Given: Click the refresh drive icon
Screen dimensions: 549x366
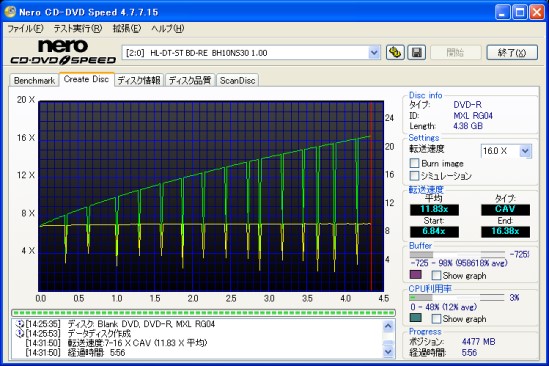Looking at the screenshot, I should pos(395,53).
